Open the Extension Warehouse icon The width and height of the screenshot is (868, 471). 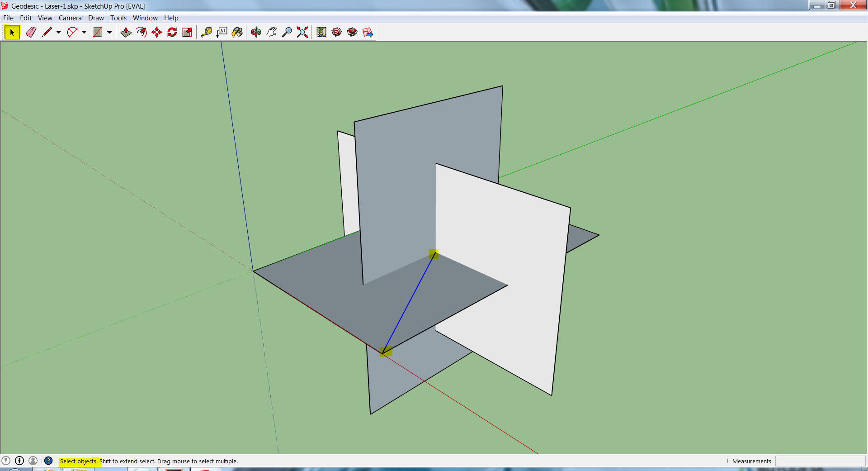352,32
